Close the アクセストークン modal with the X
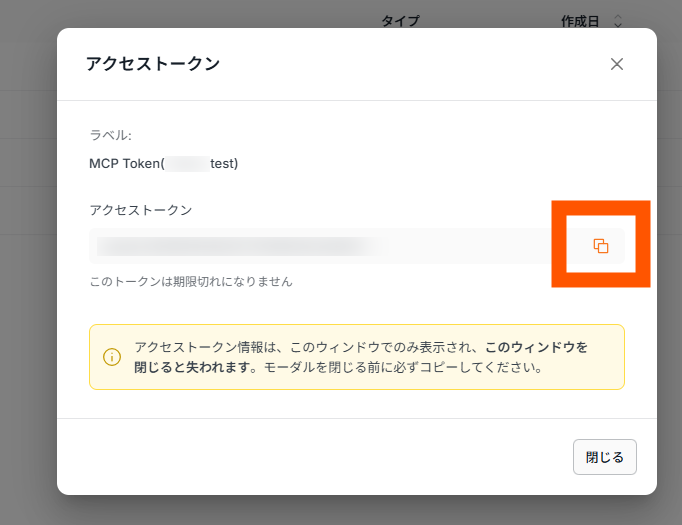682x525 pixels. click(x=616, y=64)
